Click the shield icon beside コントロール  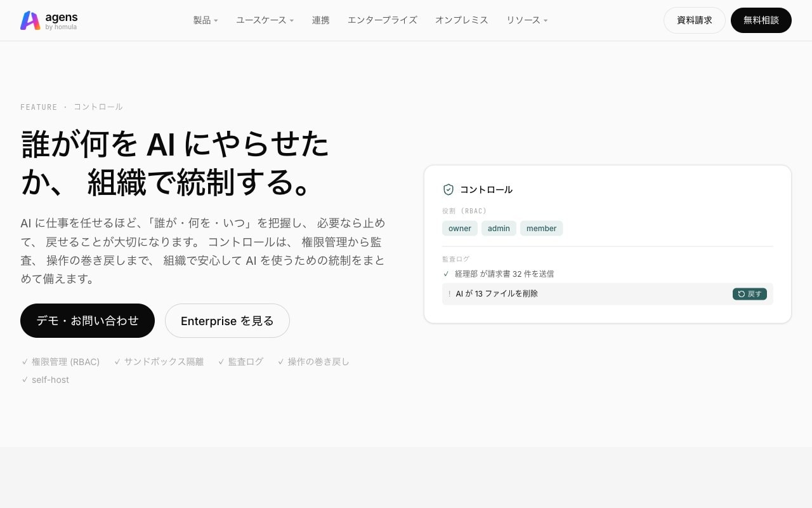(x=449, y=189)
